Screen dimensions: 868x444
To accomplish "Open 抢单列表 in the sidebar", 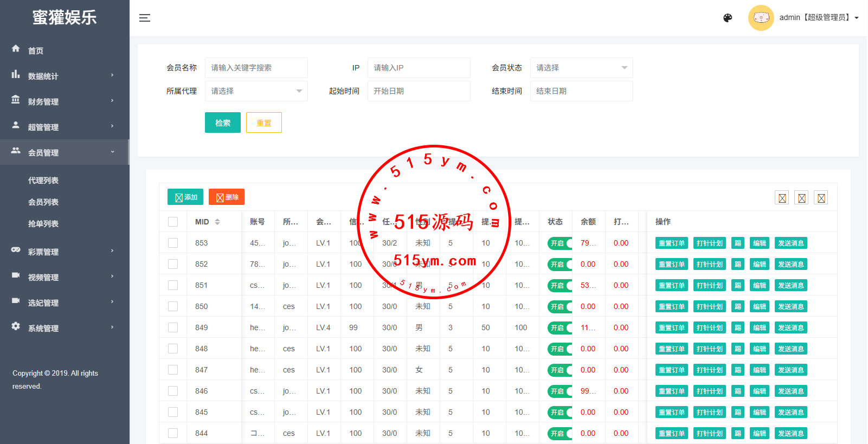I will click(43, 224).
